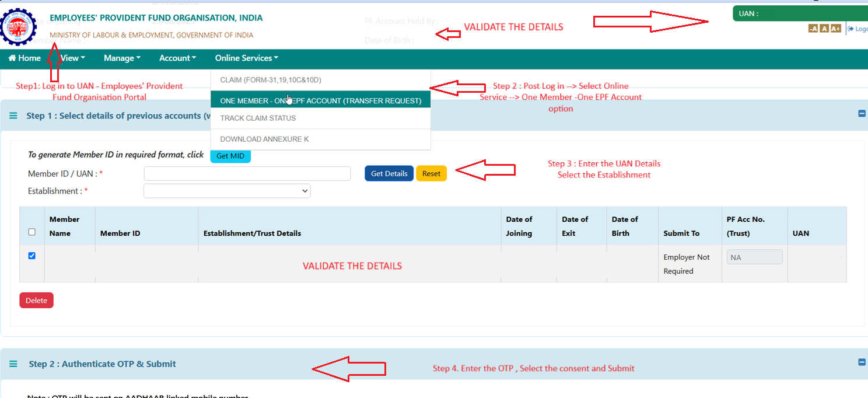
Task: Collapse Step 1 panel with minus icon
Action: pos(862,113)
